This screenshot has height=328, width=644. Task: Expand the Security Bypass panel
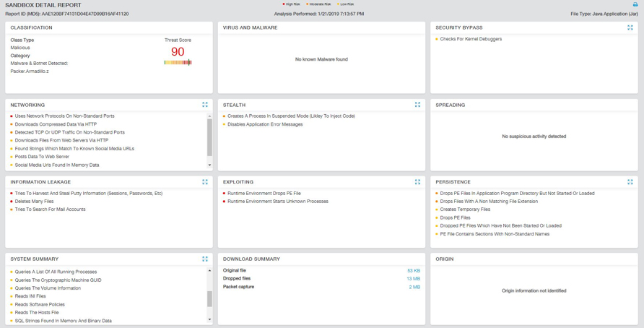(x=630, y=27)
